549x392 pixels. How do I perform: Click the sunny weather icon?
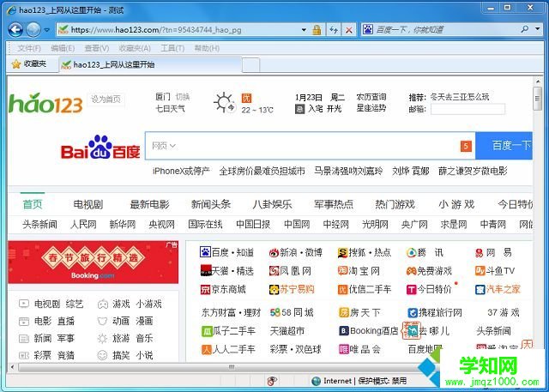click(x=225, y=103)
